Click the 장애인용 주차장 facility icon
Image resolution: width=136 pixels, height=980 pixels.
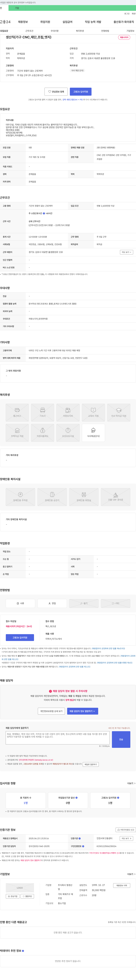coord(20,497)
